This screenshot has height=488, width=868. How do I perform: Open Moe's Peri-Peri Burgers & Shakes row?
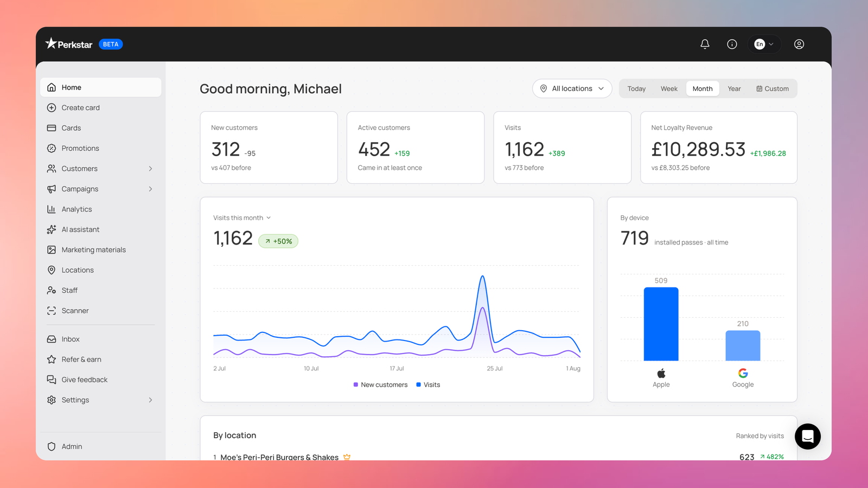tap(499, 457)
